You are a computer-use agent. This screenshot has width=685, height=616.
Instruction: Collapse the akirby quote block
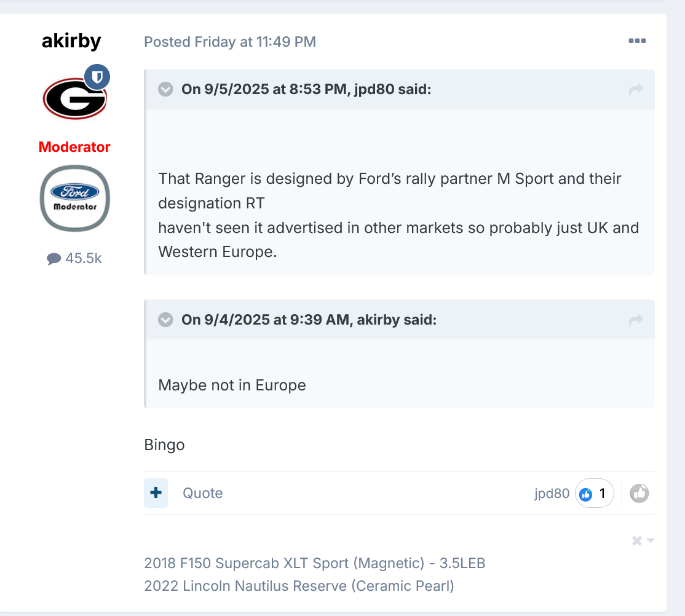click(x=165, y=320)
